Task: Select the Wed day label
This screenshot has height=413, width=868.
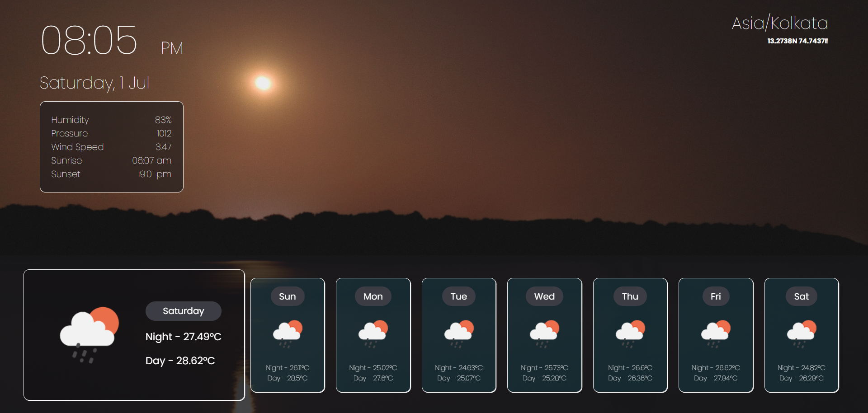Action: pos(544,296)
